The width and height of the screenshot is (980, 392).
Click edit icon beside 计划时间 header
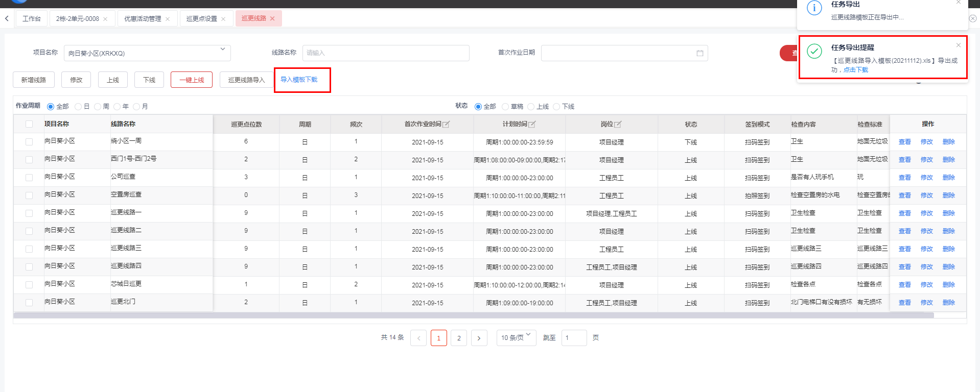pos(532,124)
